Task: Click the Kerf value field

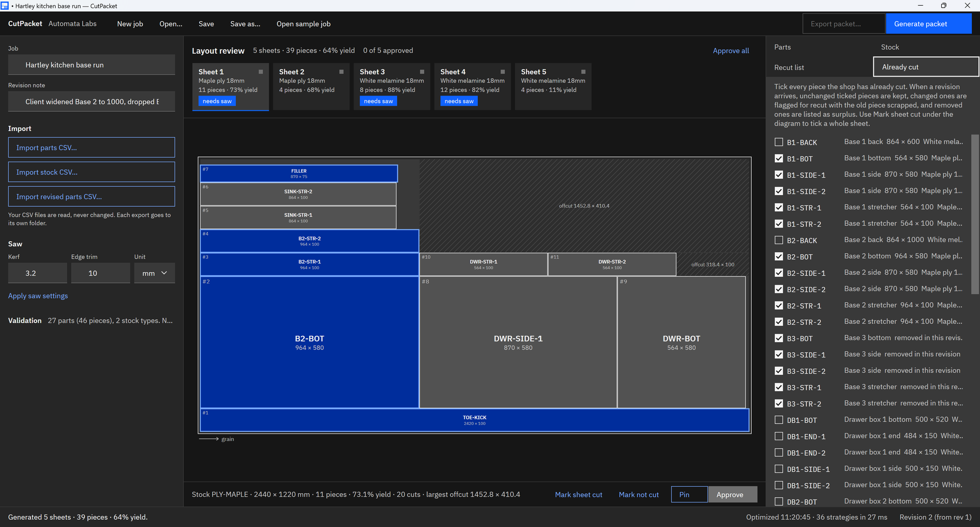Action: tap(38, 273)
